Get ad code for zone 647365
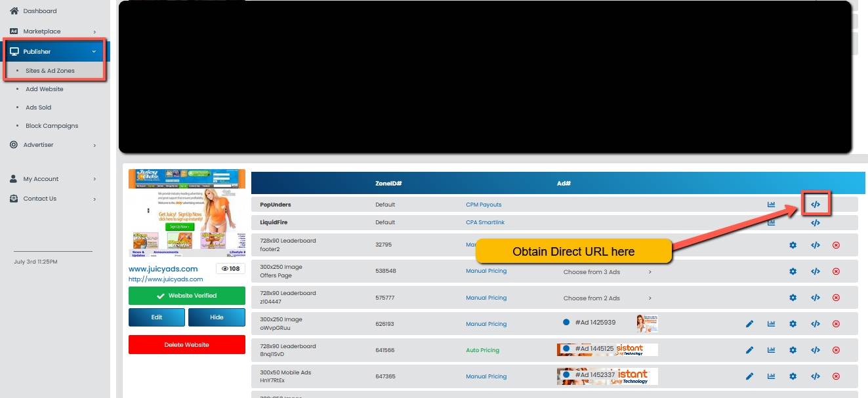Screen dimensions: 868x398 816,376
